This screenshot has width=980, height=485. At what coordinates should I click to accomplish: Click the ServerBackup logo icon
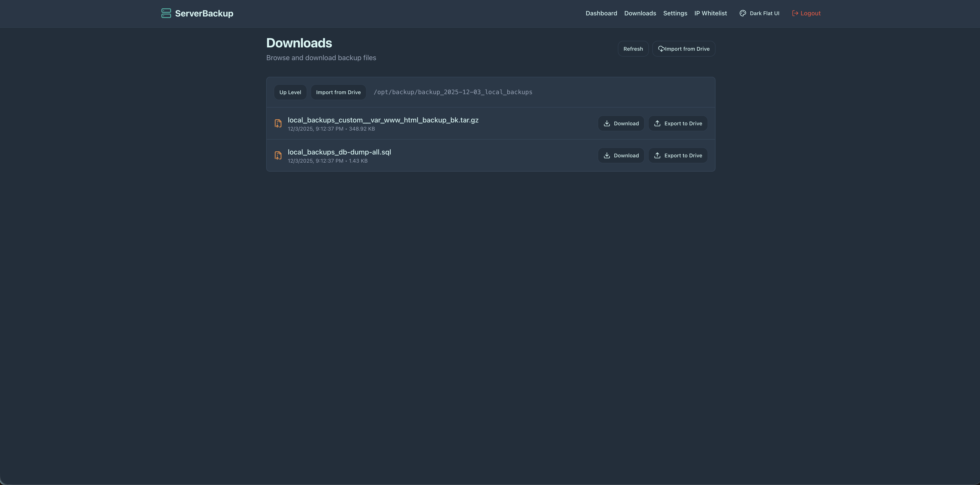tap(167, 13)
